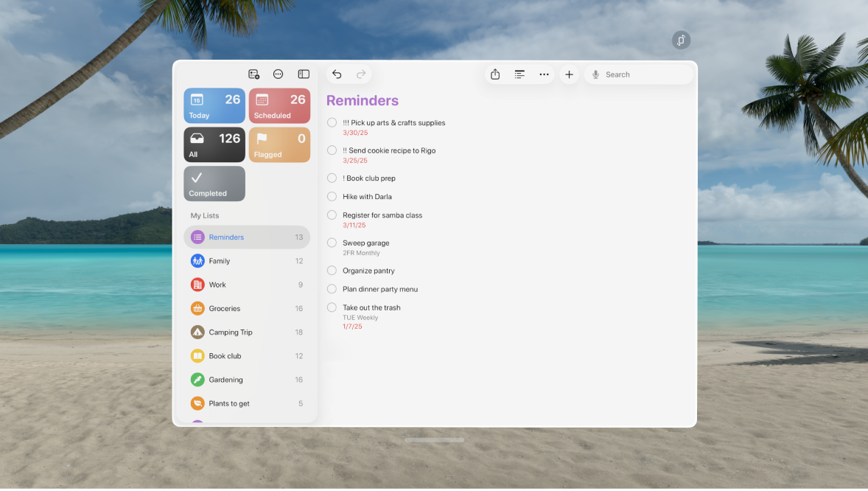This screenshot has height=491, width=868.
Task: Start dictation with the microphone icon
Action: click(595, 74)
